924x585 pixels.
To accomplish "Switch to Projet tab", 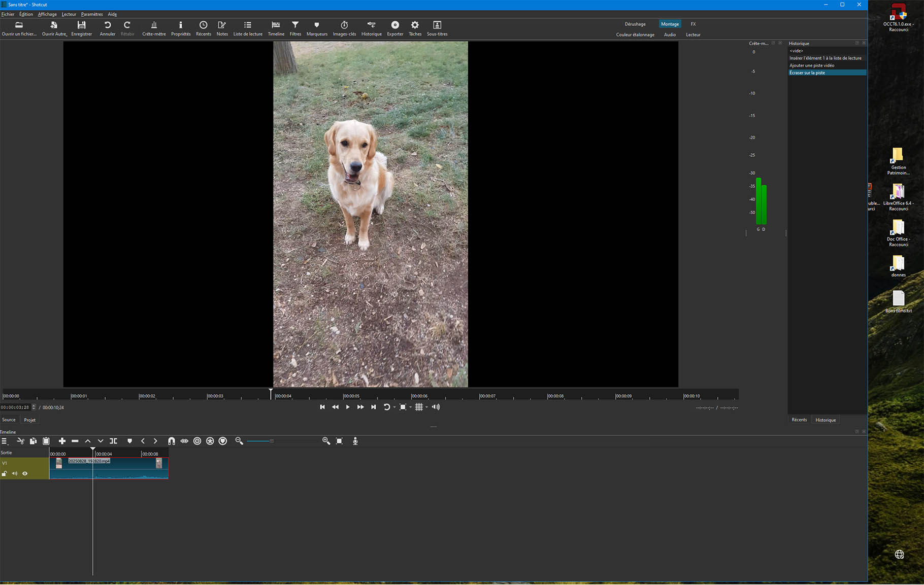I will (x=30, y=420).
